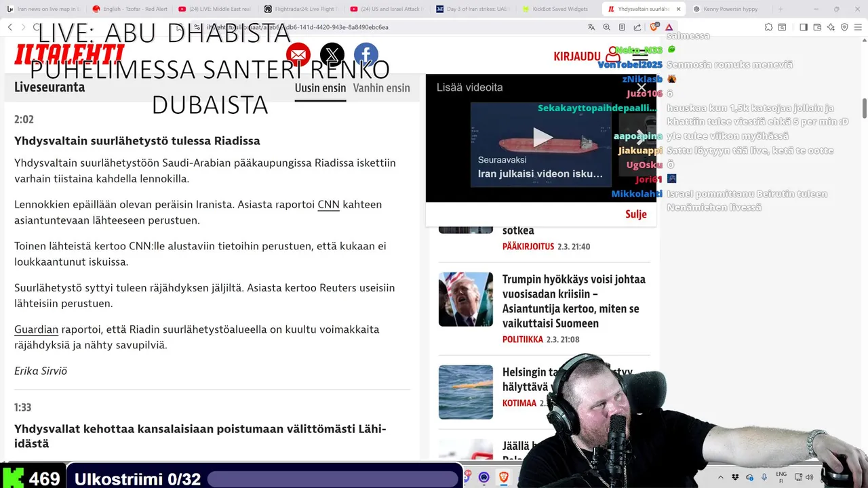Open the PÄÄKIRJOITUS category label
This screenshot has height=488, width=868.
coord(528,247)
